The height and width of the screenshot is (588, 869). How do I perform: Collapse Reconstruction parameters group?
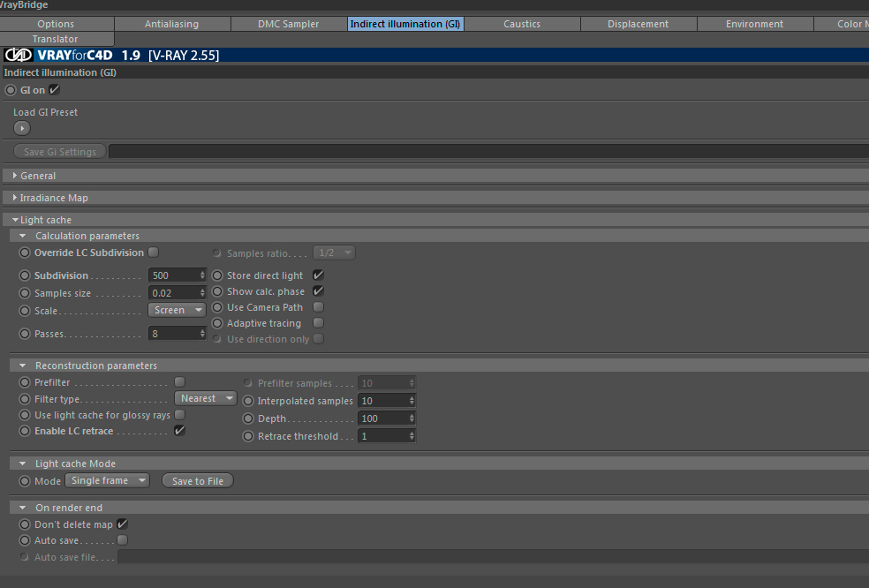23,366
